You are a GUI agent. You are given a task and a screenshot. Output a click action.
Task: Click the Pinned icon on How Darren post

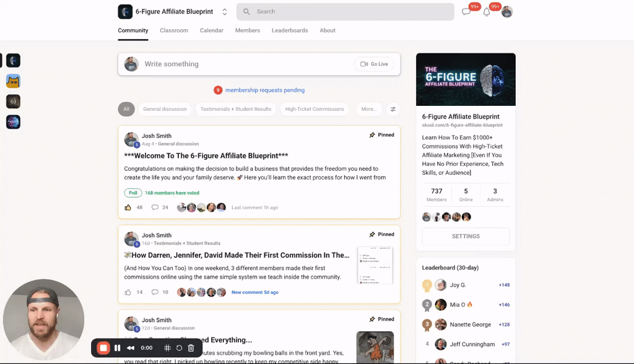point(372,235)
